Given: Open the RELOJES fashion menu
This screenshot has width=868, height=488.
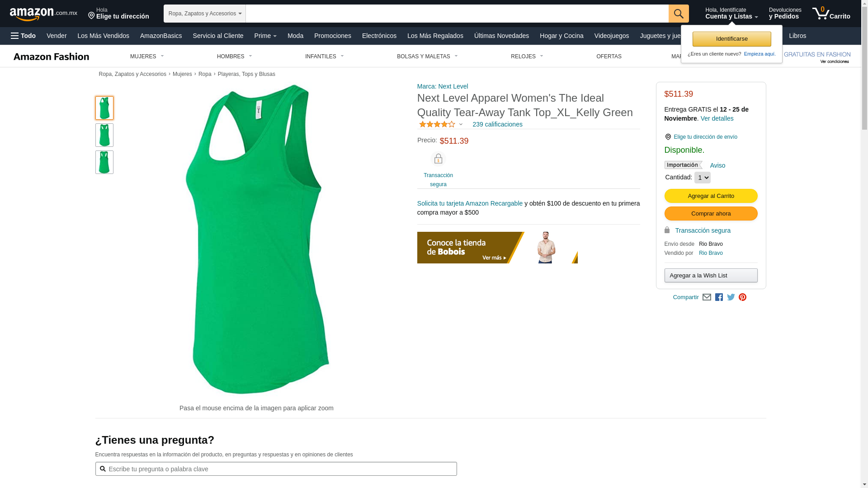Looking at the screenshot, I should click(x=527, y=56).
